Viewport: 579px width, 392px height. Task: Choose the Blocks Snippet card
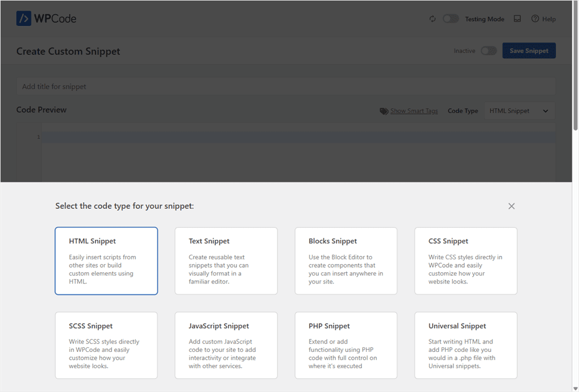(346, 261)
